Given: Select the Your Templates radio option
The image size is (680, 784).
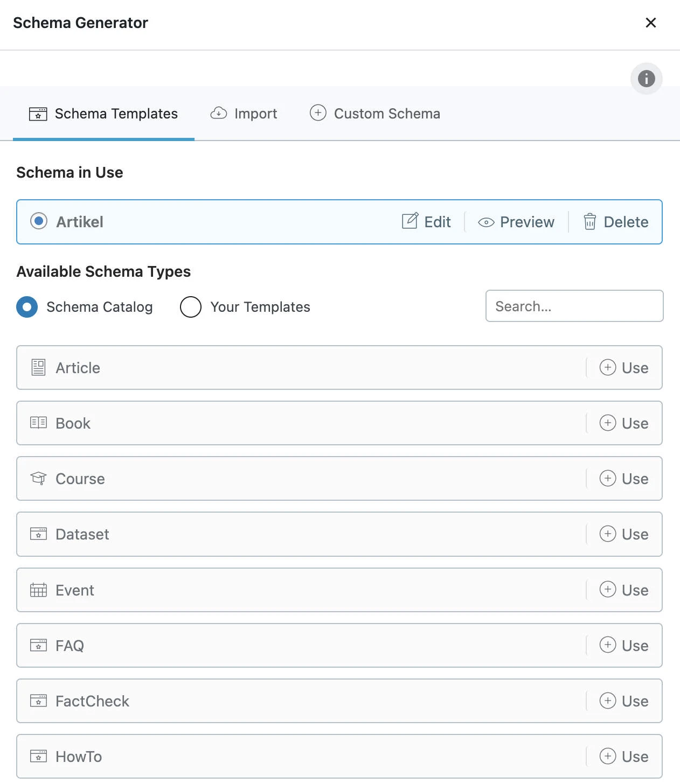Looking at the screenshot, I should pos(191,307).
